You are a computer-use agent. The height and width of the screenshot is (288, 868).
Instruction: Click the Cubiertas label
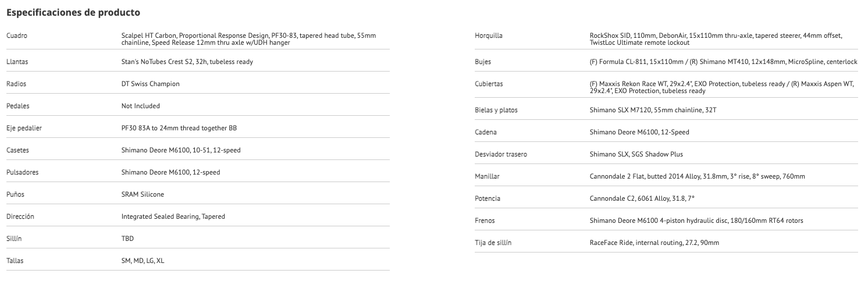pyautogui.click(x=489, y=84)
